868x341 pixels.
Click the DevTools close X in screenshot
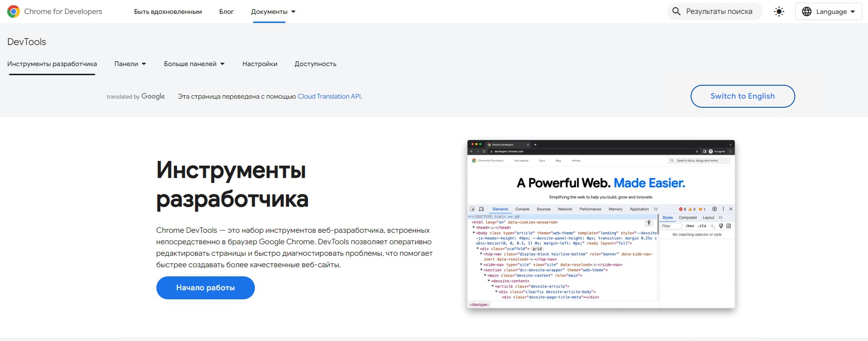point(731,209)
